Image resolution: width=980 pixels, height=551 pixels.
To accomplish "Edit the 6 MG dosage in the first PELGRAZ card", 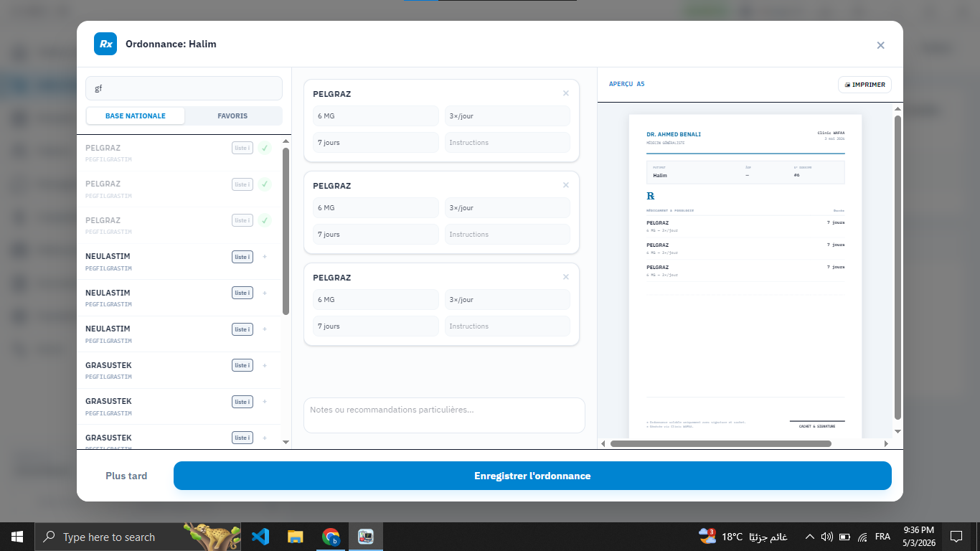I will (x=376, y=116).
